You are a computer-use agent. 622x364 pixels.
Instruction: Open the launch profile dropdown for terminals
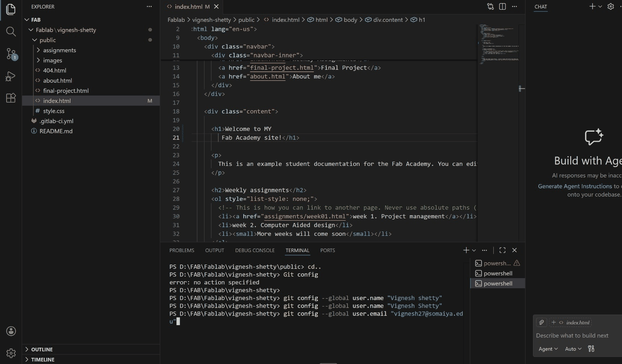click(474, 251)
